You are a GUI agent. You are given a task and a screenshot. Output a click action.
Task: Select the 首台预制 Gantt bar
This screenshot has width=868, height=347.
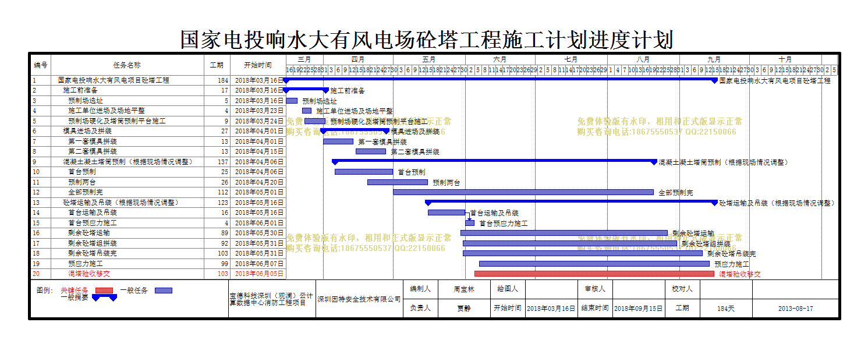point(364,172)
